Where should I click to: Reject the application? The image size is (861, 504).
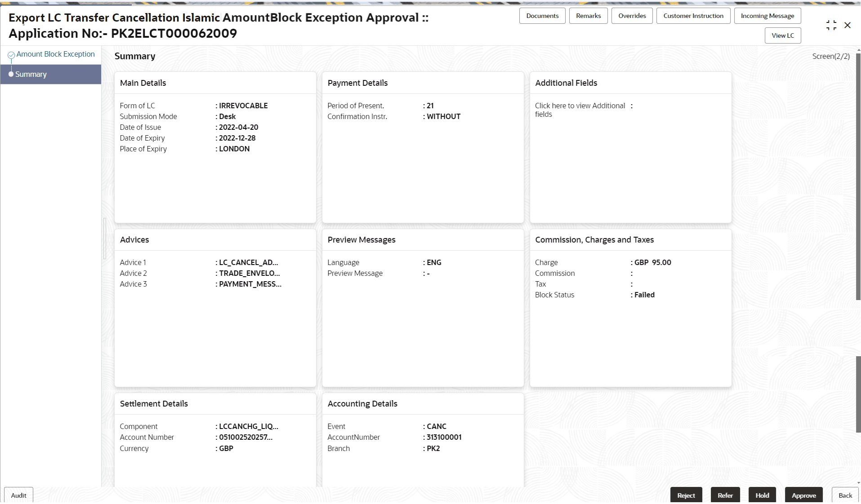tap(686, 495)
